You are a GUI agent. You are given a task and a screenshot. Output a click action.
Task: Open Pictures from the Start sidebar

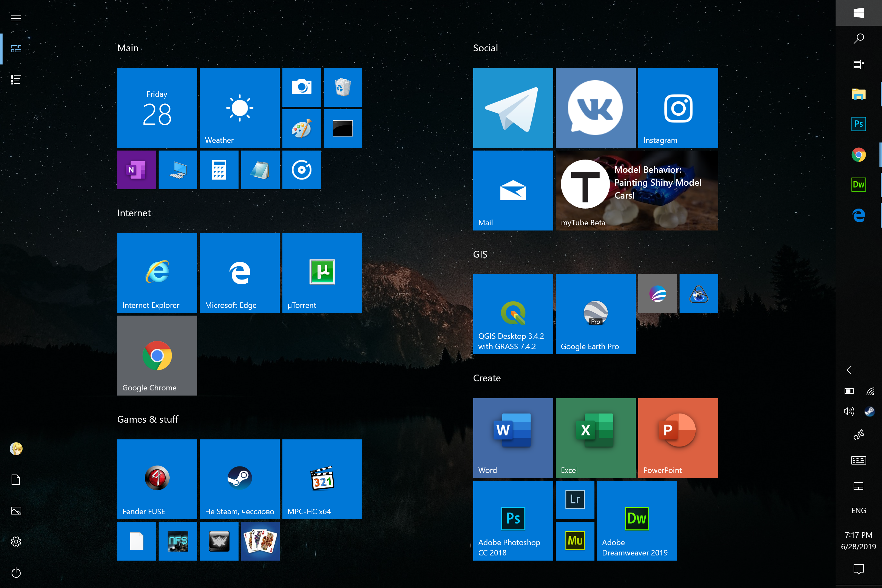point(16,510)
